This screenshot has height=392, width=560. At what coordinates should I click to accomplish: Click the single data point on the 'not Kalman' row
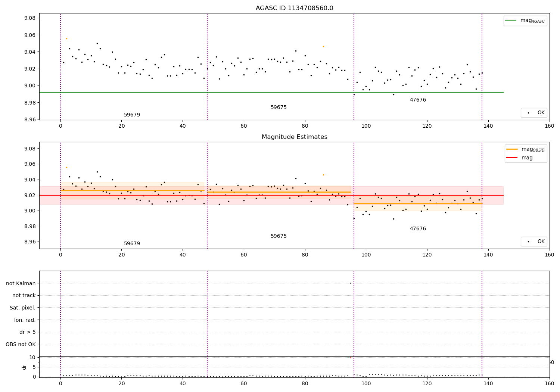[351, 283]
